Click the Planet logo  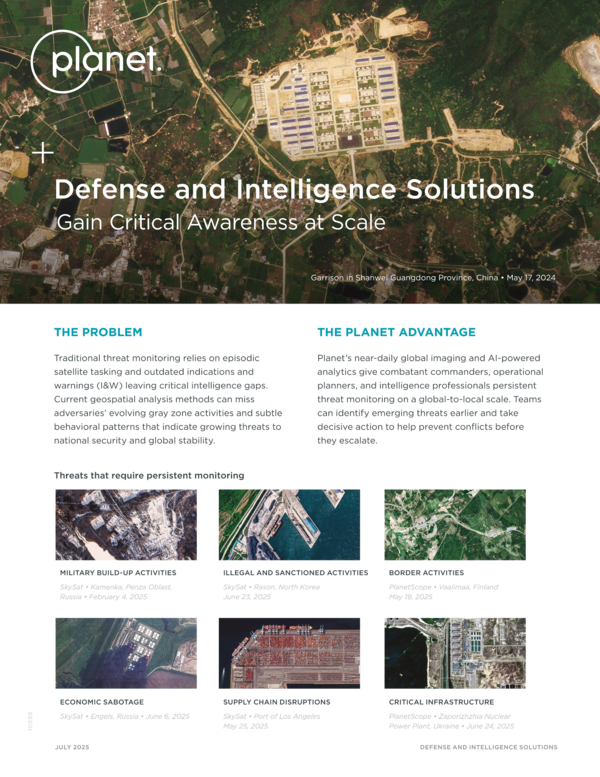96,61
